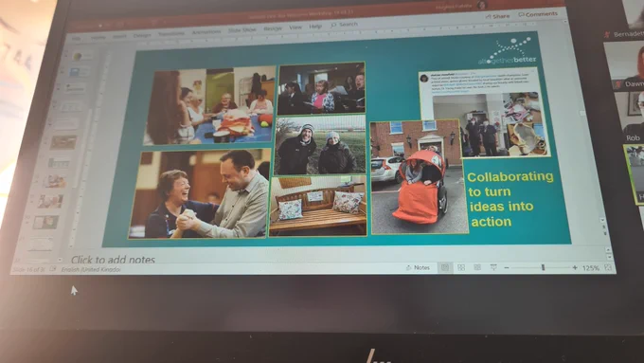
Task: Open the Design ribbon tab
Action: [x=142, y=35]
